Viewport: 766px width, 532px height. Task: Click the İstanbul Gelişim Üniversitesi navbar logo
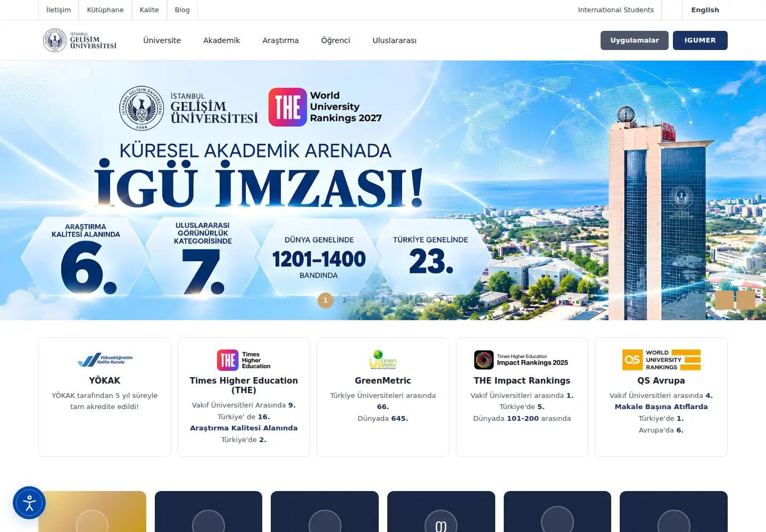click(80, 40)
